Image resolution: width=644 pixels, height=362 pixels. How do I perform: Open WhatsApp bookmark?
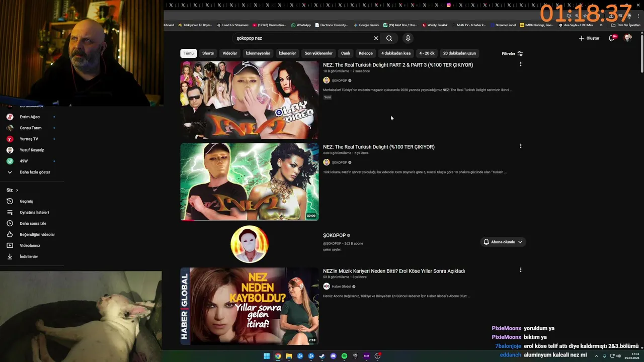coord(301,25)
